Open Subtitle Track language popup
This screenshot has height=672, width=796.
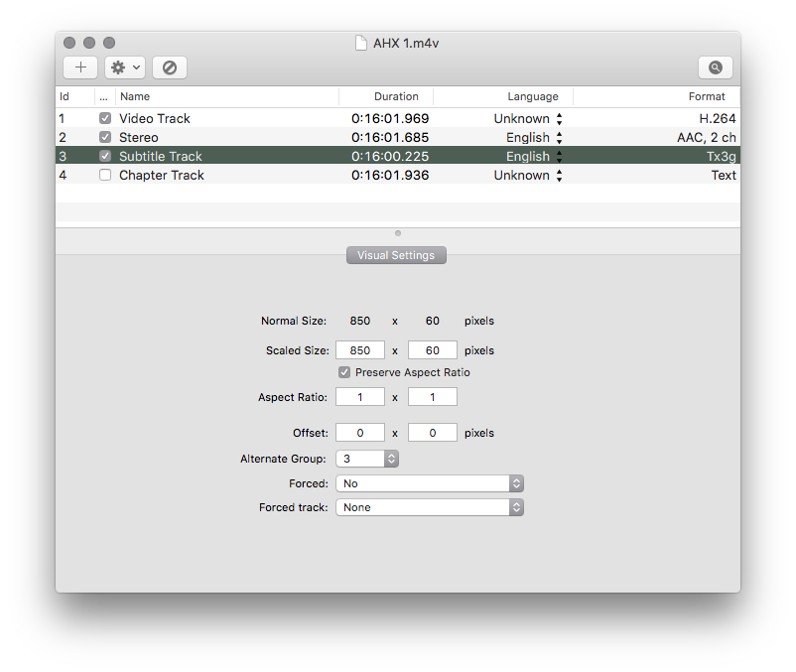(x=559, y=156)
